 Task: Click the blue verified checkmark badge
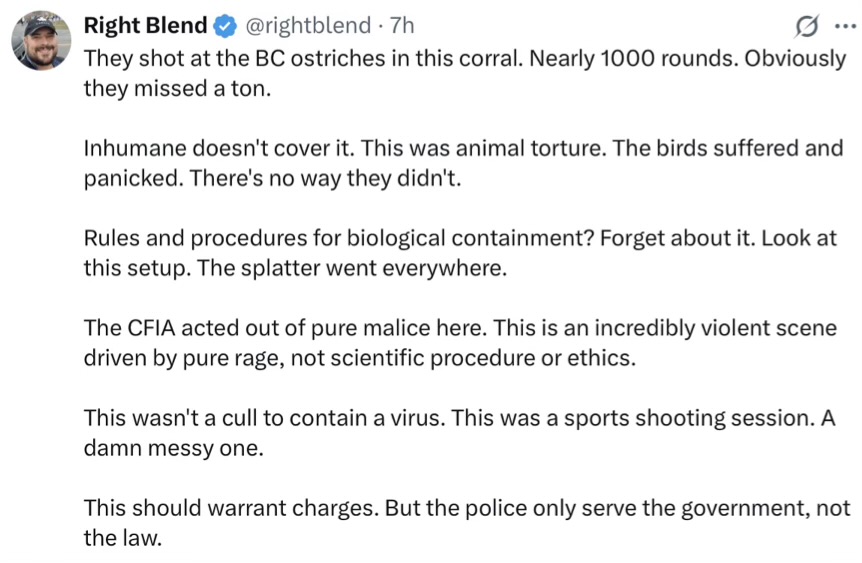(x=226, y=25)
